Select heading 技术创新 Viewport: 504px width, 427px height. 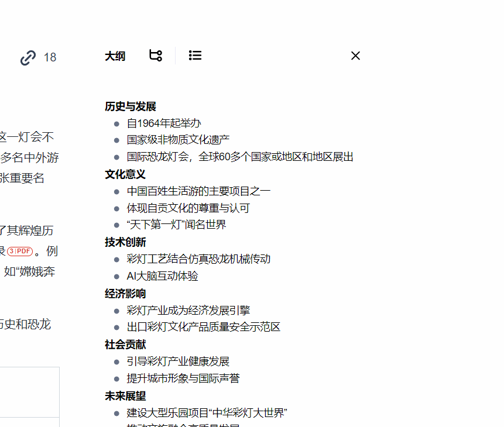tap(125, 242)
